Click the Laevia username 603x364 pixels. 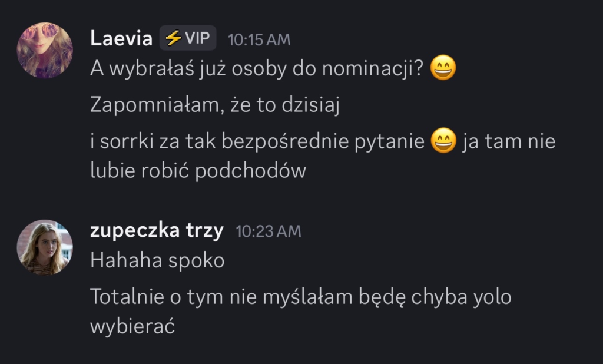coord(121,38)
